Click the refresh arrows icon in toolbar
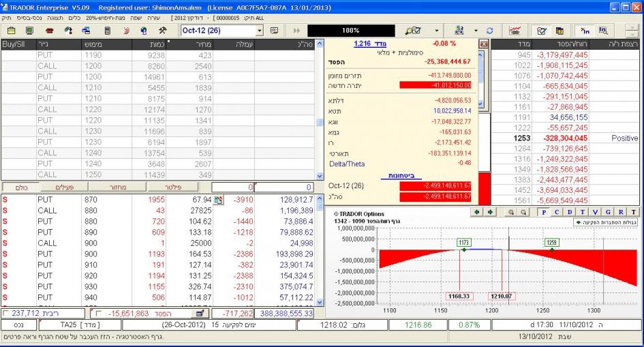The width and height of the screenshot is (644, 347). 489,31
